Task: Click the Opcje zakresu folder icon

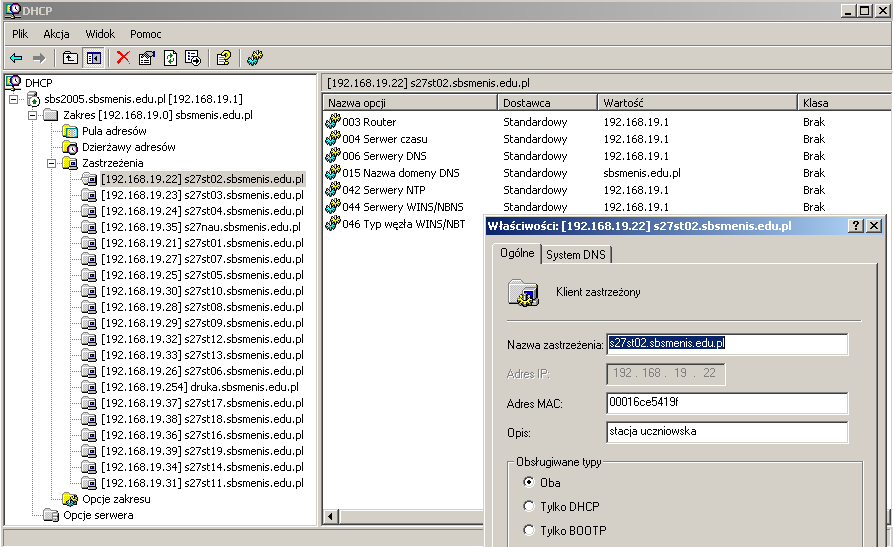Action: 69,499
